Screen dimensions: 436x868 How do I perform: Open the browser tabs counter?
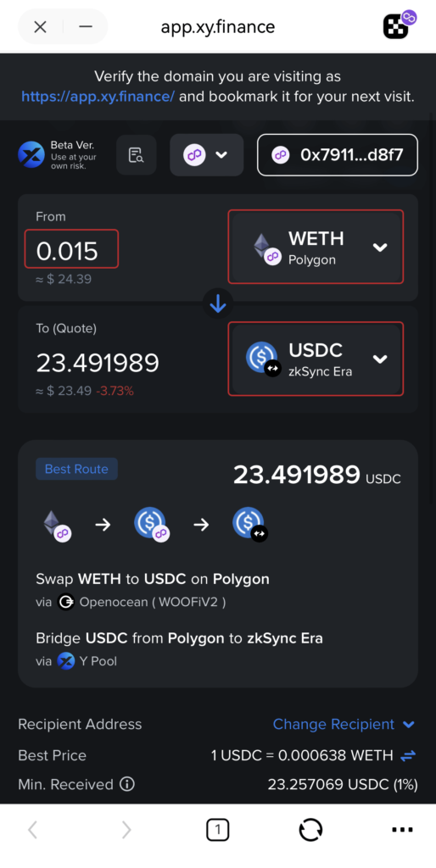[x=218, y=829]
